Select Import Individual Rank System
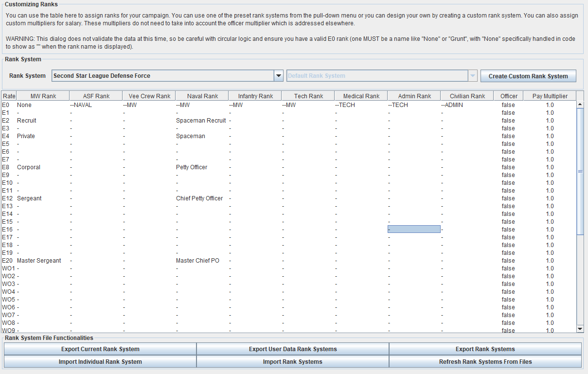This screenshot has height=374, width=588. 100,362
